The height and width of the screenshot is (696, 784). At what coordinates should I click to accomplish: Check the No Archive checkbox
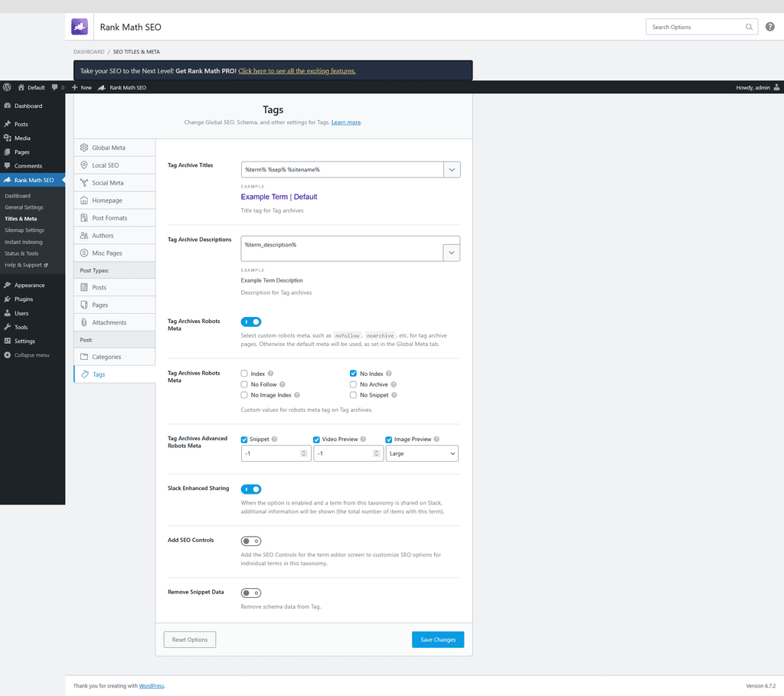click(353, 384)
